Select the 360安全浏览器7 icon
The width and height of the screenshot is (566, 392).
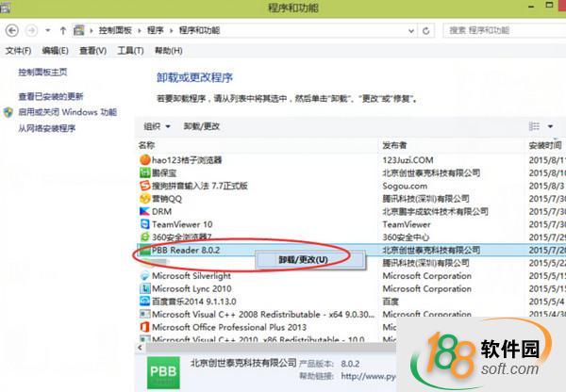144,237
